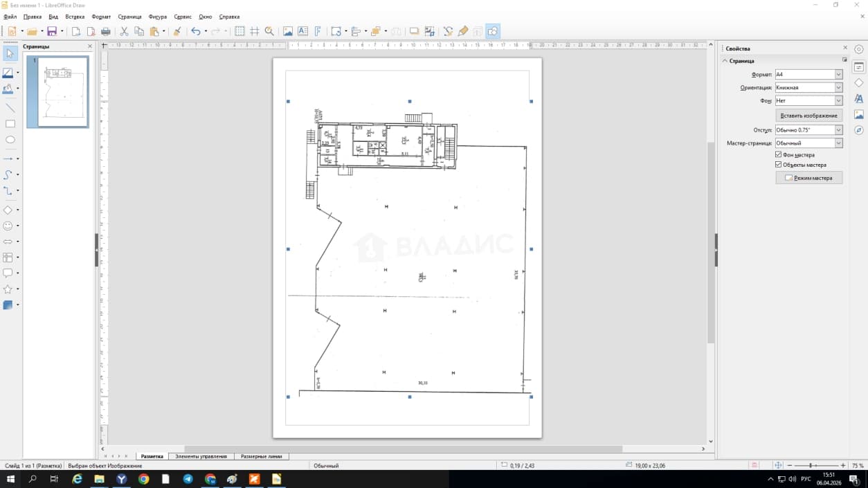
Task: Select the Ellipse drawing tool
Action: click(10, 140)
